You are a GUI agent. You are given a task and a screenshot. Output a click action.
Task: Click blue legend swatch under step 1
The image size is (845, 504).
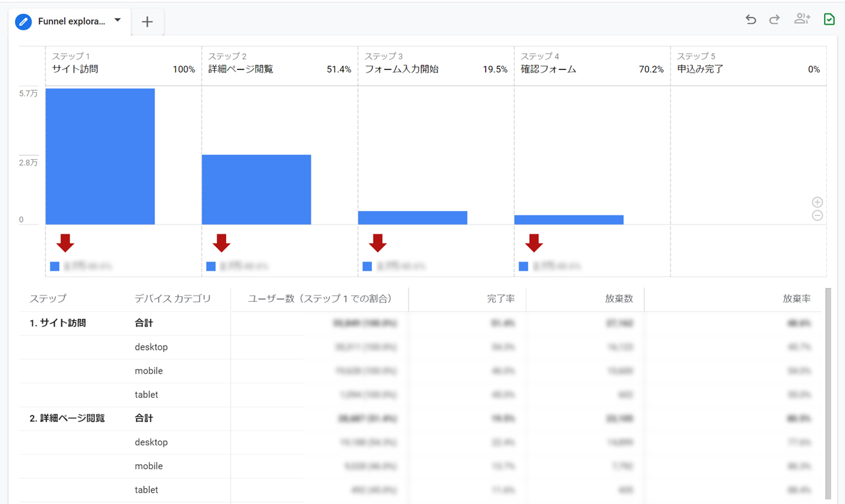(x=55, y=267)
